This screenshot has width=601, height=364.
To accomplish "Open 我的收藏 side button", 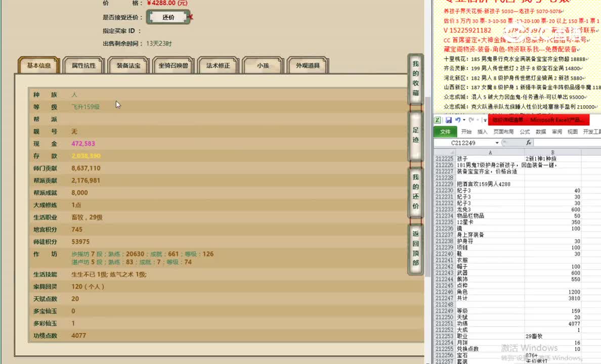I will pos(415,78).
